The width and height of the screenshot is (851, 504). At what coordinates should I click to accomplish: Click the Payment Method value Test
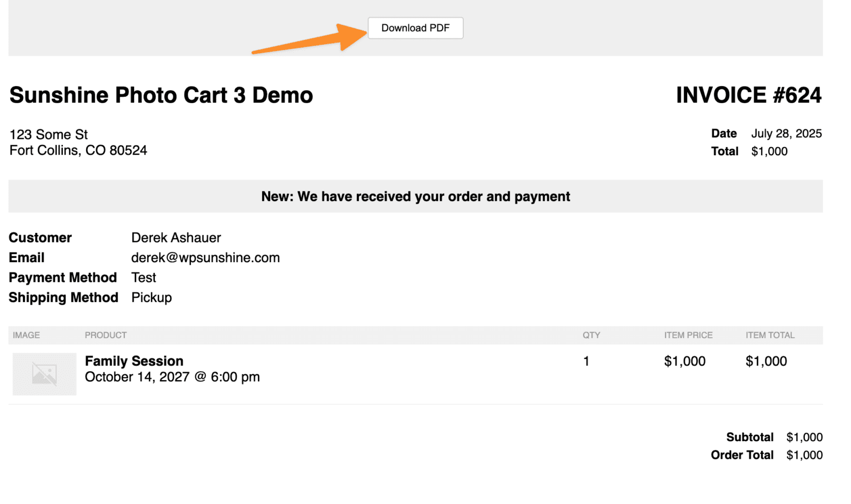tap(144, 278)
